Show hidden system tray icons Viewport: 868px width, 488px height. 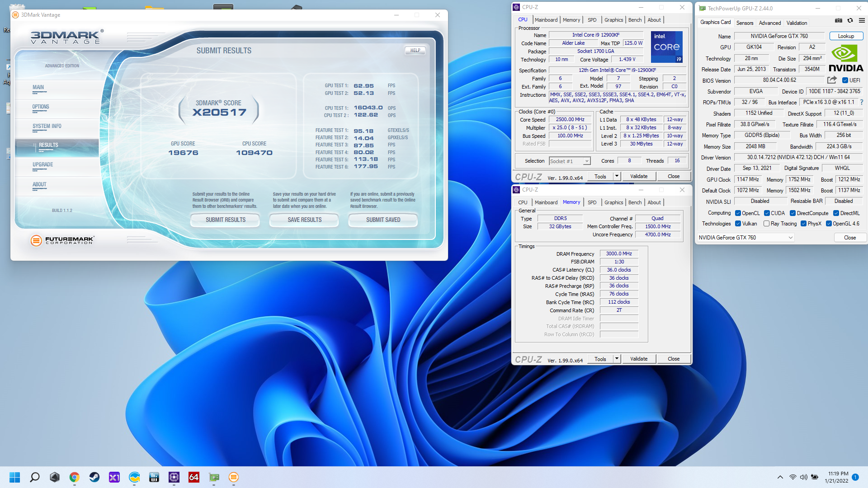(x=780, y=477)
